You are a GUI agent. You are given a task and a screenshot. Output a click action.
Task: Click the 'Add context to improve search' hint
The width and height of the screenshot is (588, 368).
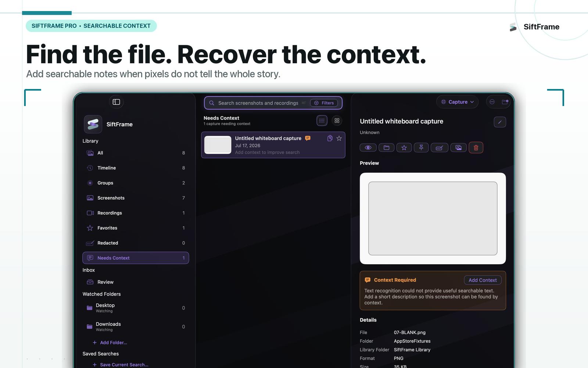[x=267, y=152]
